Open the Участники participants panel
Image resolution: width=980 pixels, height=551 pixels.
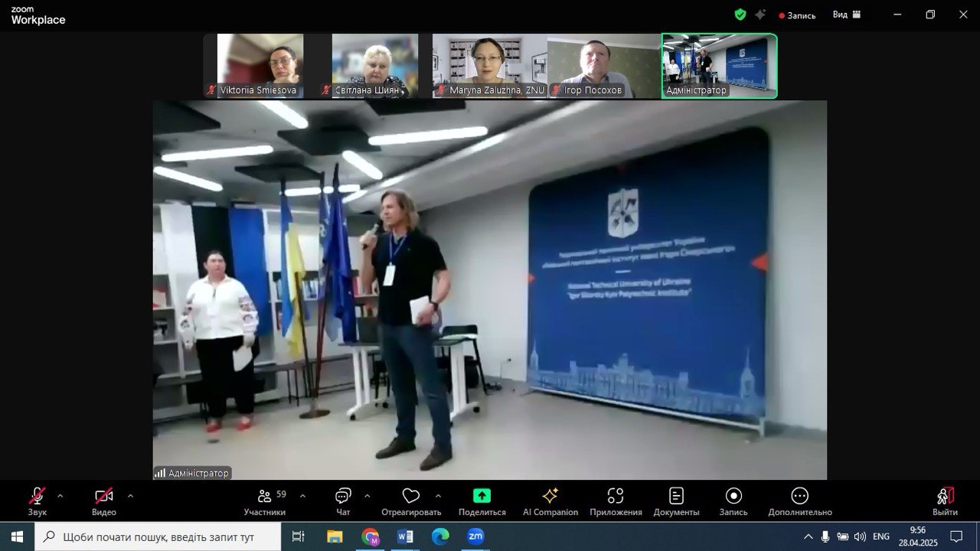point(265,497)
